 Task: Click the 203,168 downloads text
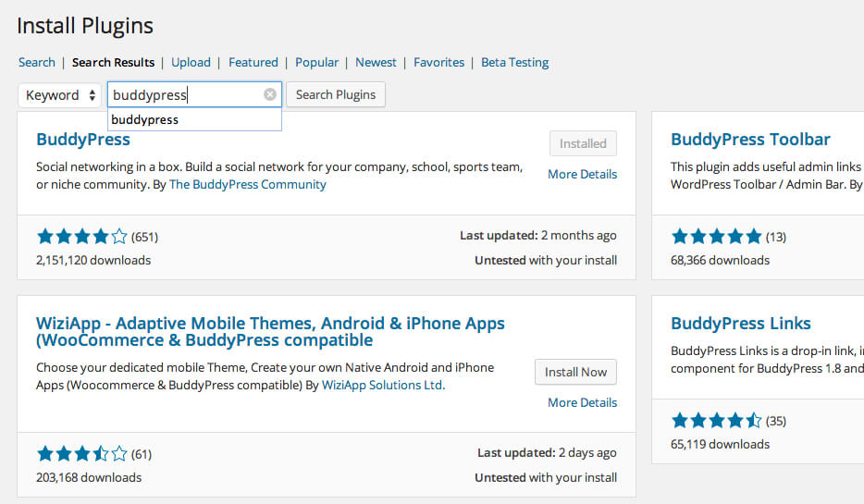[x=89, y=477]
